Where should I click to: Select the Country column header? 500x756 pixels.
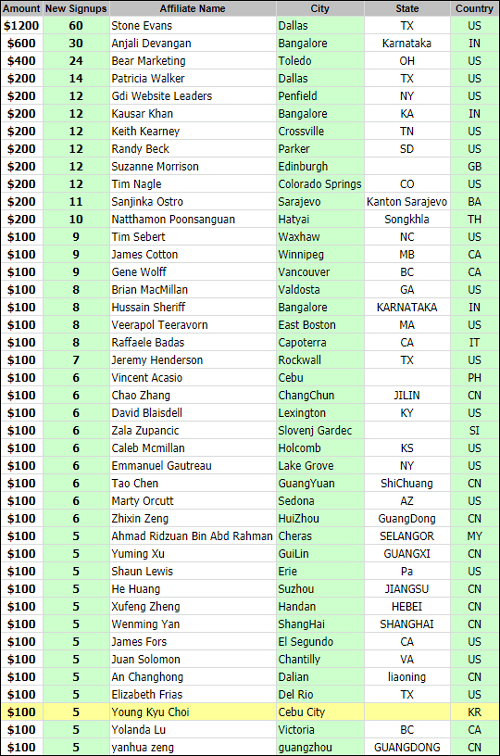474,9
